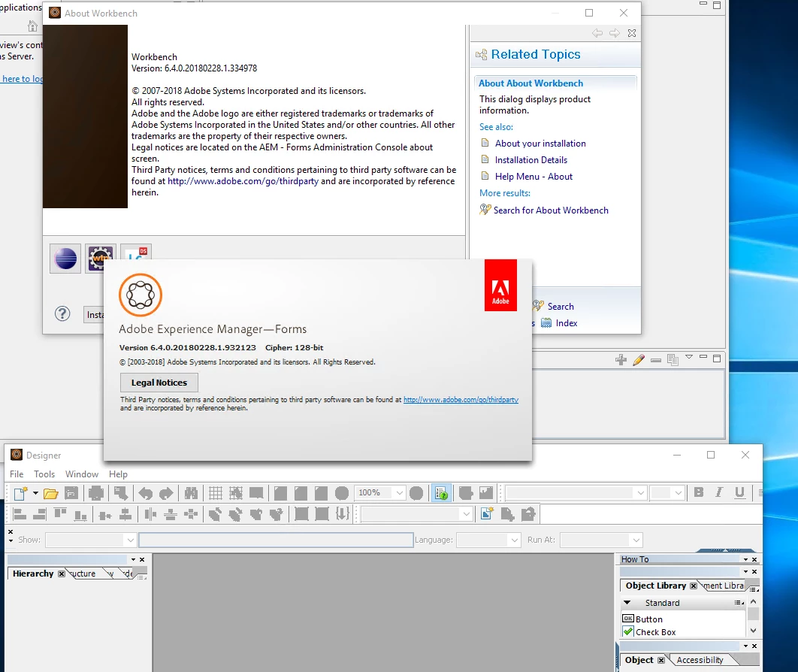Click the home icon in Workbench toolbar
Image resolution: width=798 pixels, height=672 pixels.
(32, 26)
